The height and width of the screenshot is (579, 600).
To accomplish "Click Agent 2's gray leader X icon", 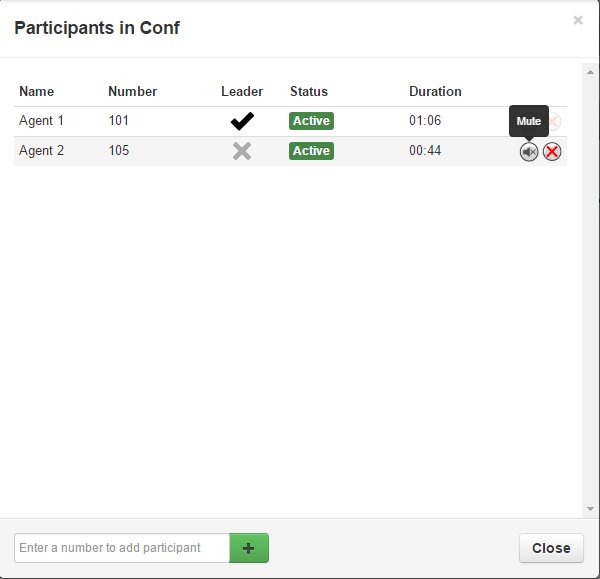I will [242, 151].
